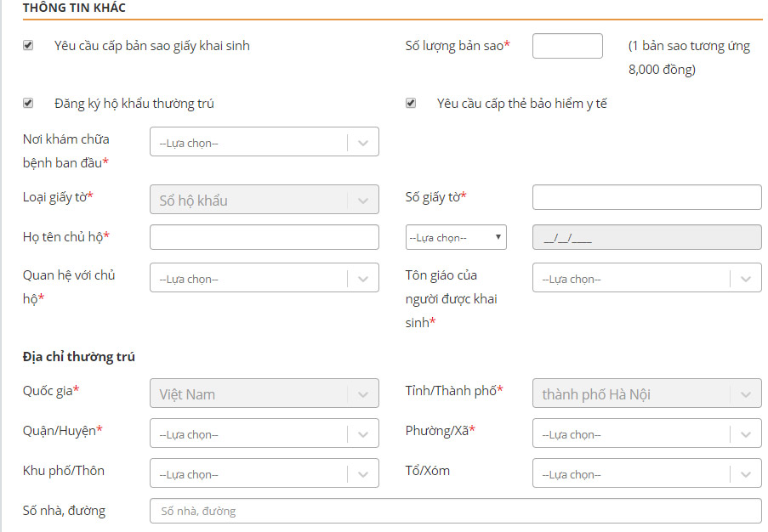Select the date field showing __/__/____
768x532 pixels.
click(x=646, y=237)
